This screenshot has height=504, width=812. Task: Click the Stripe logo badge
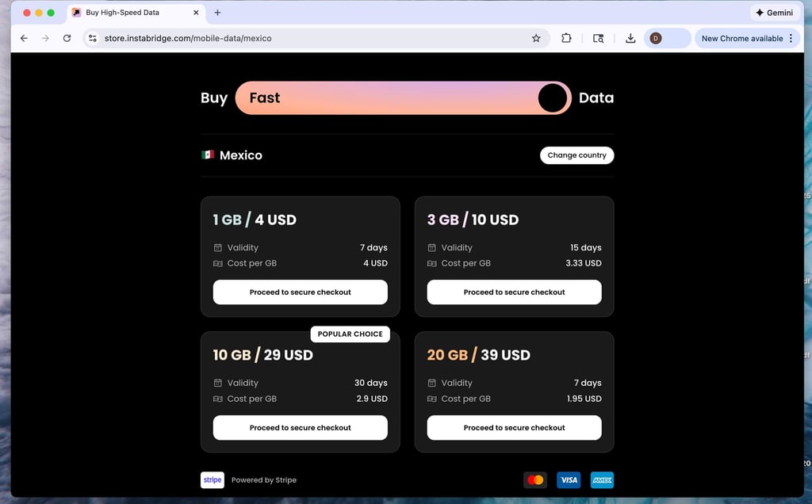click(213, 480)
